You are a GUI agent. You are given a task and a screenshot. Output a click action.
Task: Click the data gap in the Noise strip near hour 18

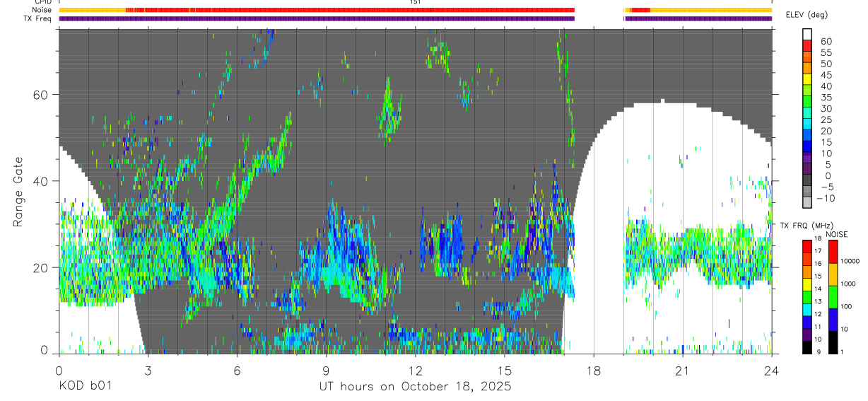(599, 10)
